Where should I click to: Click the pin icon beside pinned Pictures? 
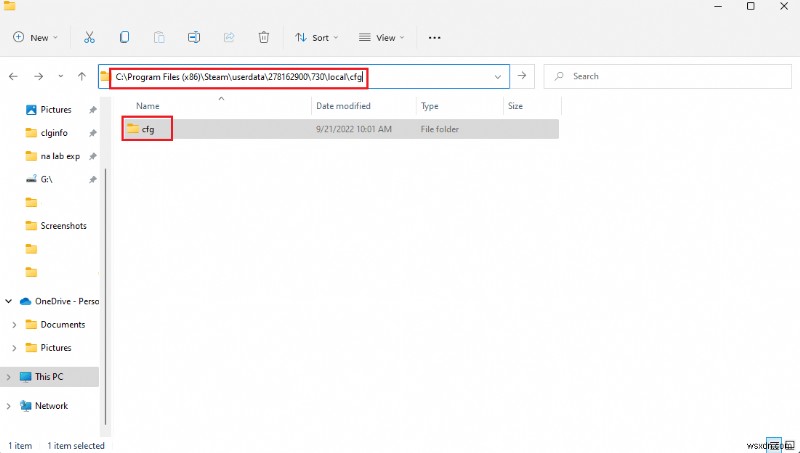(92, 110)
